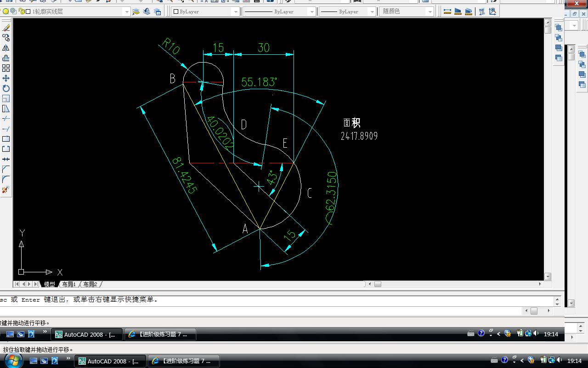Switch to the 布局2 layout tab

tap(90, 284)
